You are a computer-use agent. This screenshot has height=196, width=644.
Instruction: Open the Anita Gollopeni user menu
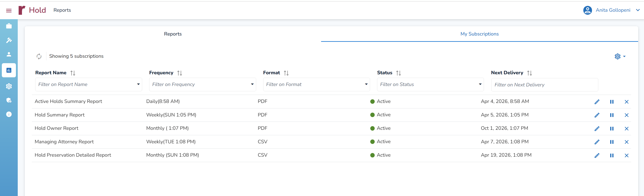click(613, 10)
